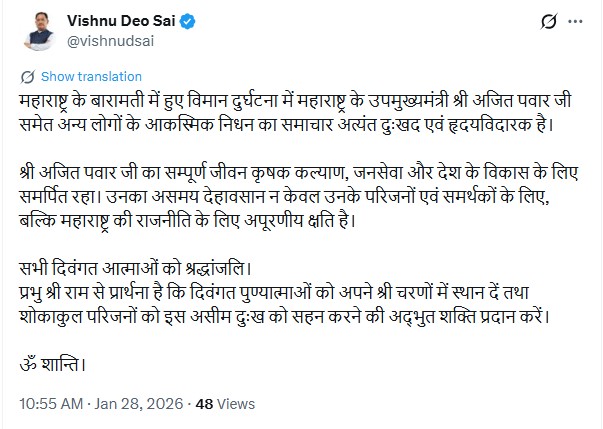
Task: Click the icon beside Show translation
Action: click(29, 76)
